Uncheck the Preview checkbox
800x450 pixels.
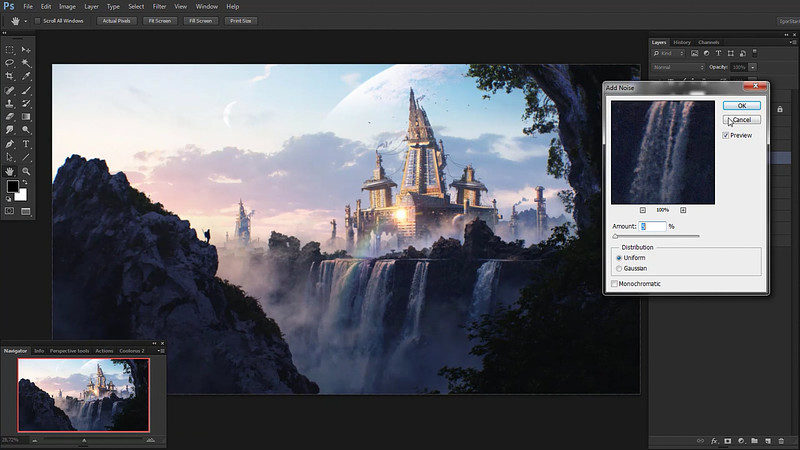[x=726, y=135]
